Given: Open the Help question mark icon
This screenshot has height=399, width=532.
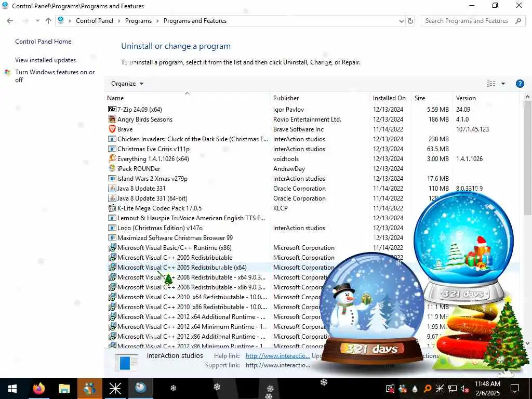Looking at the screenshot, I should pyautogui.click(x=520, y=84).
